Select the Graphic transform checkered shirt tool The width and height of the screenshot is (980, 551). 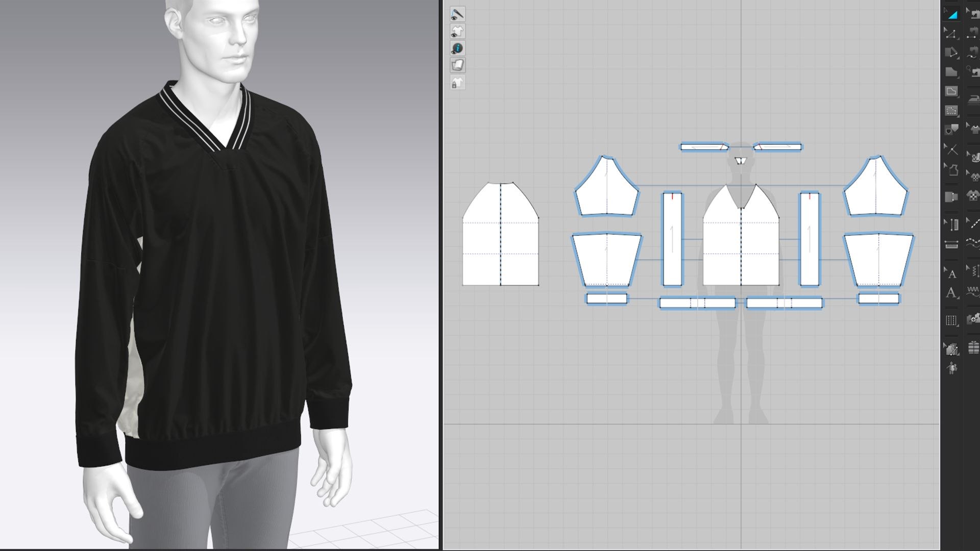tap(973, 177)
